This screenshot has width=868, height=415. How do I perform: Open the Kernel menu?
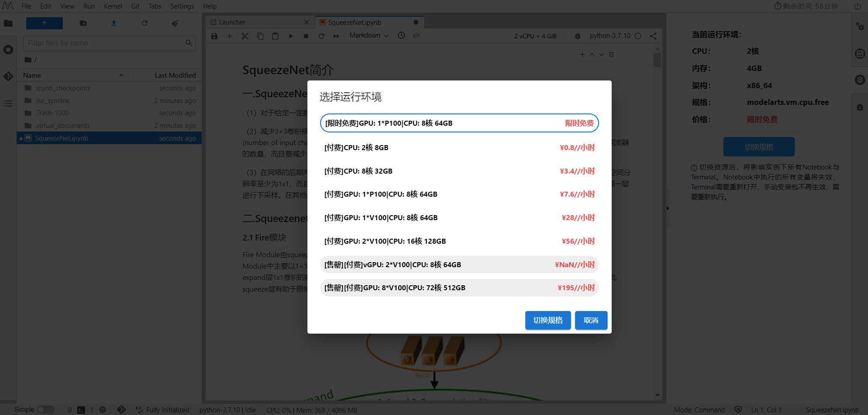pyautogui.click(x=113, y=6)
